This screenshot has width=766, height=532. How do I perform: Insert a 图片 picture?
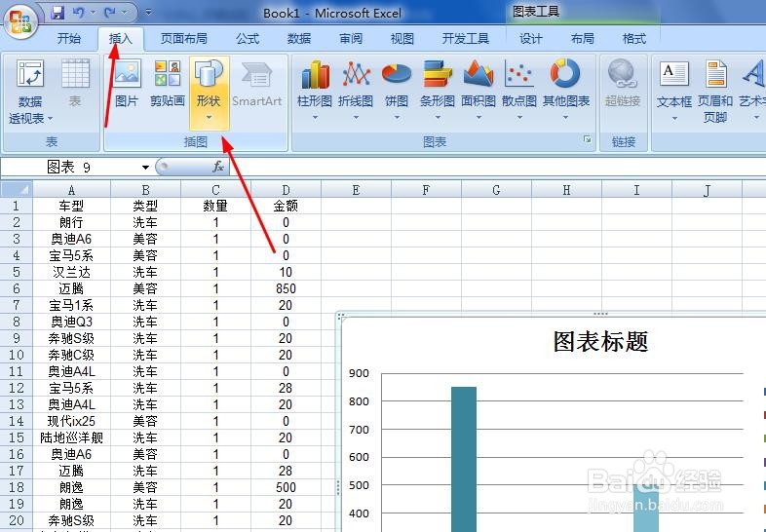(x=127, y=83)
